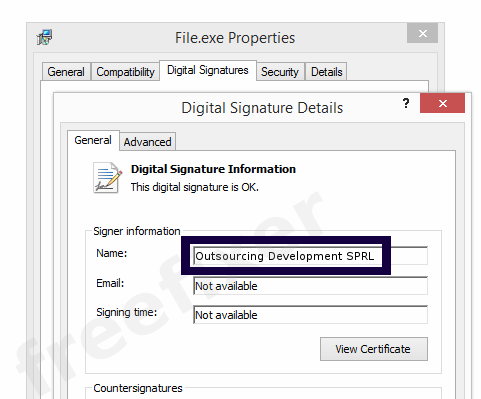Image resolution: width=481 pixels, height=399 pixels.
Task: Switch to the Compatibility tab
Action: pos(125,72)
